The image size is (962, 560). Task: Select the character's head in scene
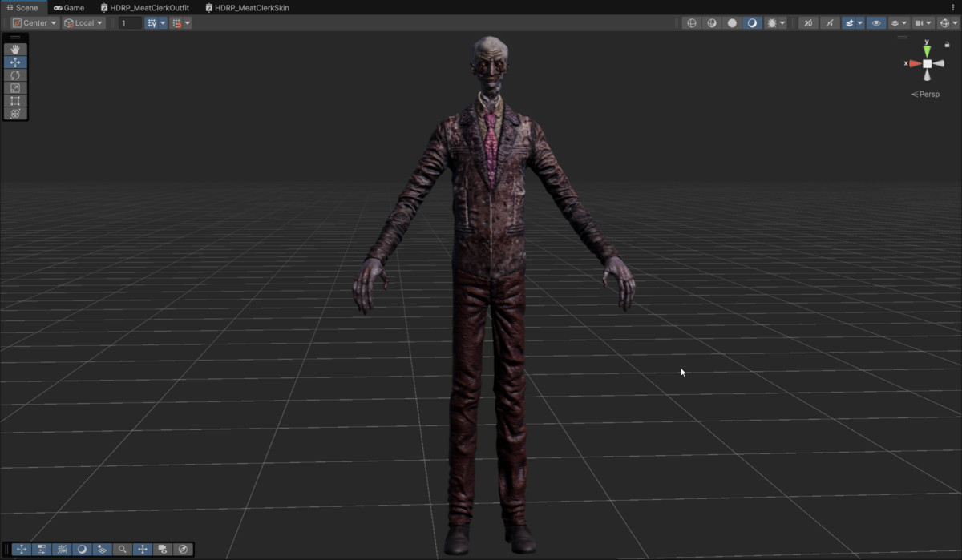coord(490,64)
